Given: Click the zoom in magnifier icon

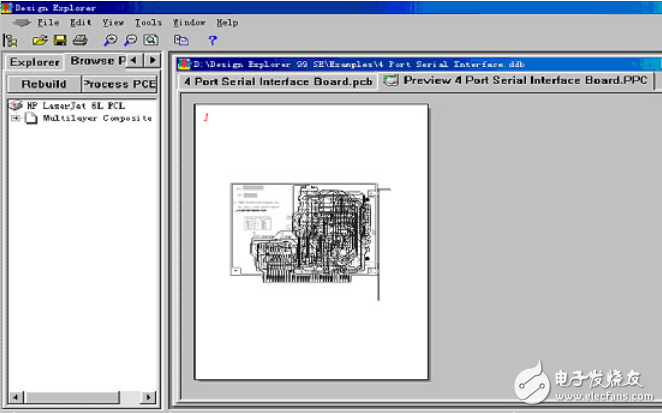Looking at the screenshot, I should [110, 40].
